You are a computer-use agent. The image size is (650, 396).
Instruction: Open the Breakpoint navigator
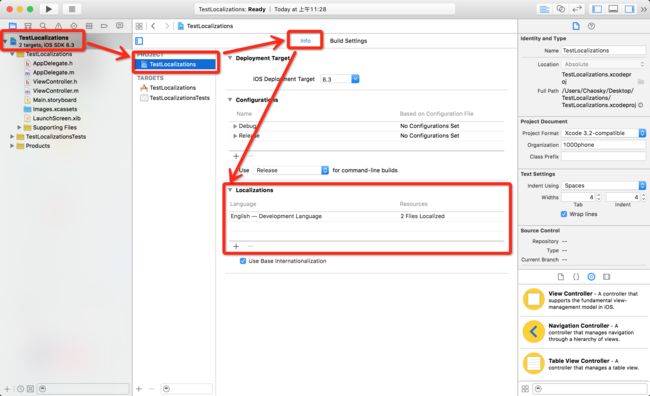pos(104,26)
